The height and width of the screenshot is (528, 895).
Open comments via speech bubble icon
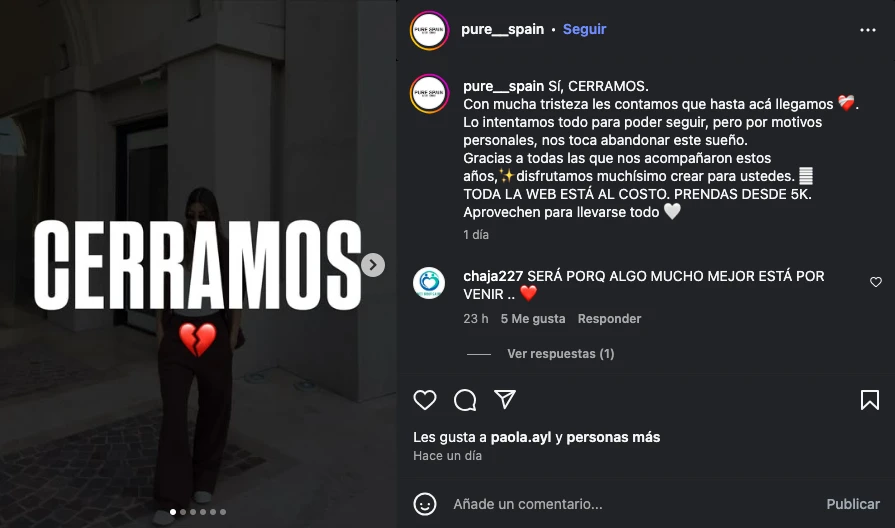pyautogui.click(x=465, y=400)
